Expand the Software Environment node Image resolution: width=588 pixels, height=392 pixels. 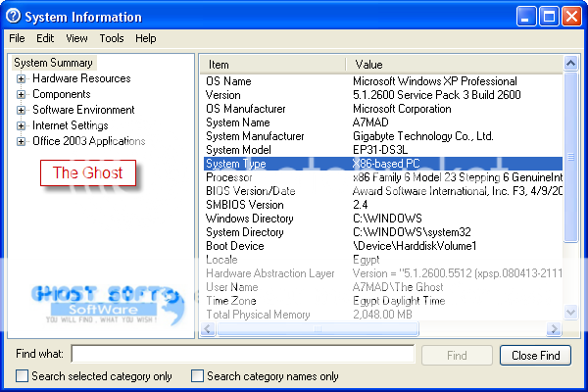[x=21, y=111]
